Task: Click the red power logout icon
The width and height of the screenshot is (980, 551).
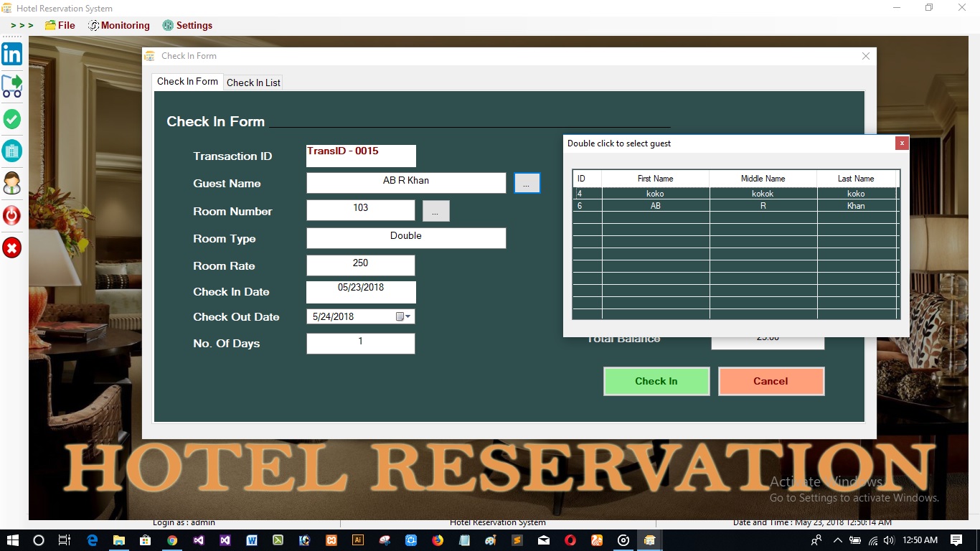Action: tap(11, 215)
